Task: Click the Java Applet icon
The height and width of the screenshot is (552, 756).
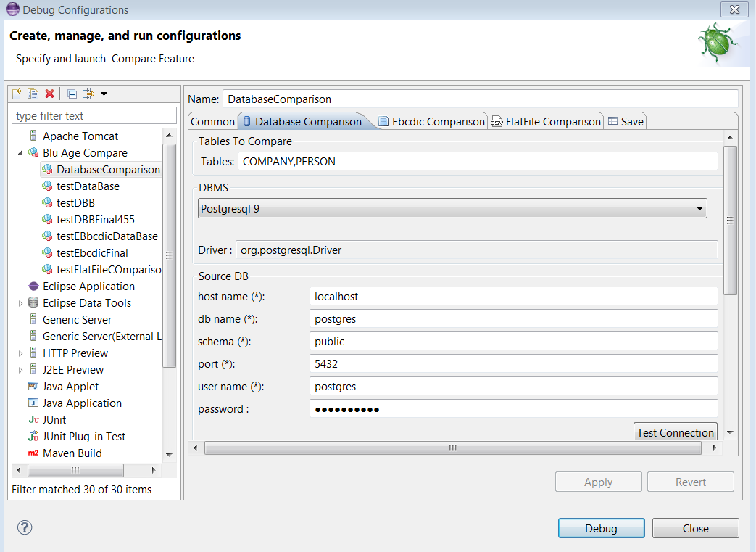Action: tap(33, 386)
